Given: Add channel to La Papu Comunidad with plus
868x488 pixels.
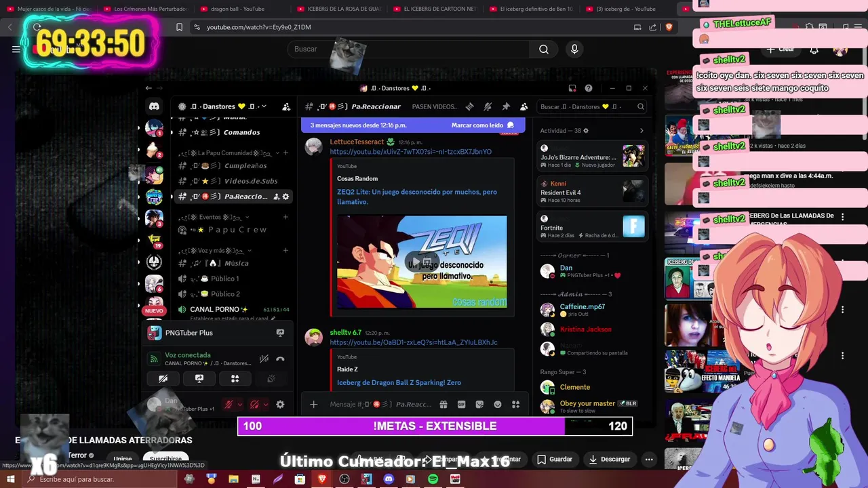Looking at the screenshot, I should tap(285, 153).
